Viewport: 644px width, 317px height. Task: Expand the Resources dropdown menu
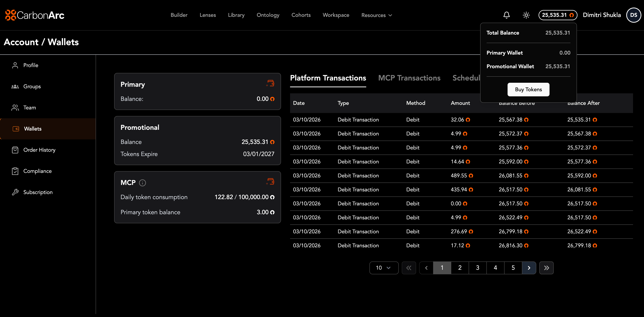click(376, 15)
